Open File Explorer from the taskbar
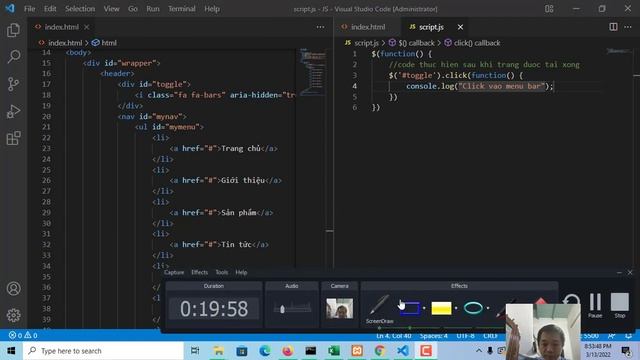 218,351
